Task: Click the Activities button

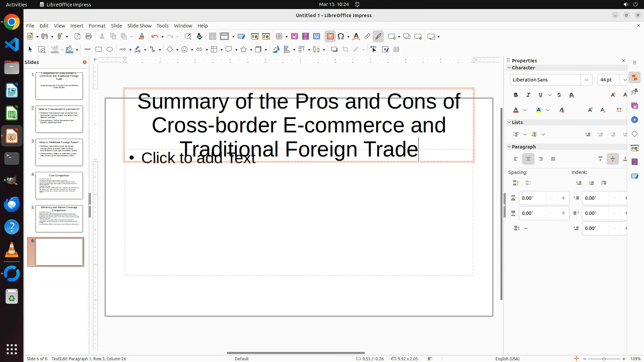Action: coord(16,4)
